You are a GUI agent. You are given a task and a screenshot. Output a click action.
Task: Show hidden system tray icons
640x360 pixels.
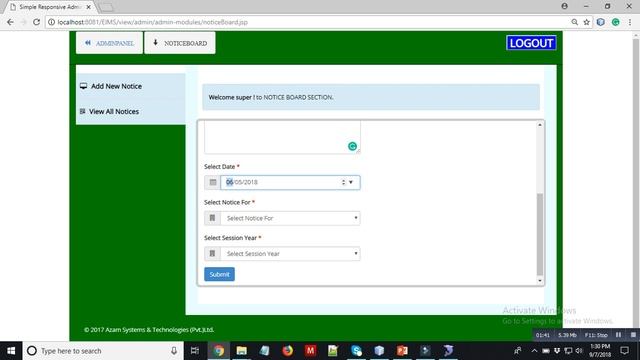(534, 351)
